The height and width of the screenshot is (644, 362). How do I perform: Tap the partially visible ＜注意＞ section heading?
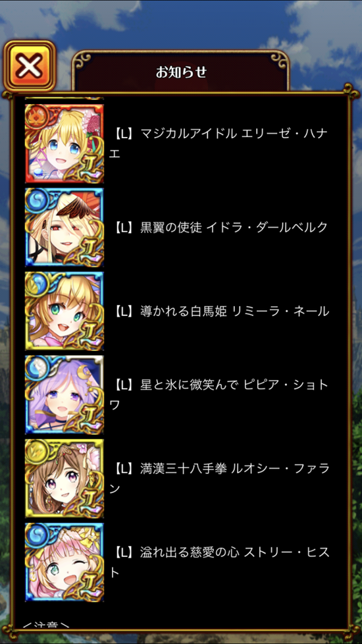pos(46,625)
